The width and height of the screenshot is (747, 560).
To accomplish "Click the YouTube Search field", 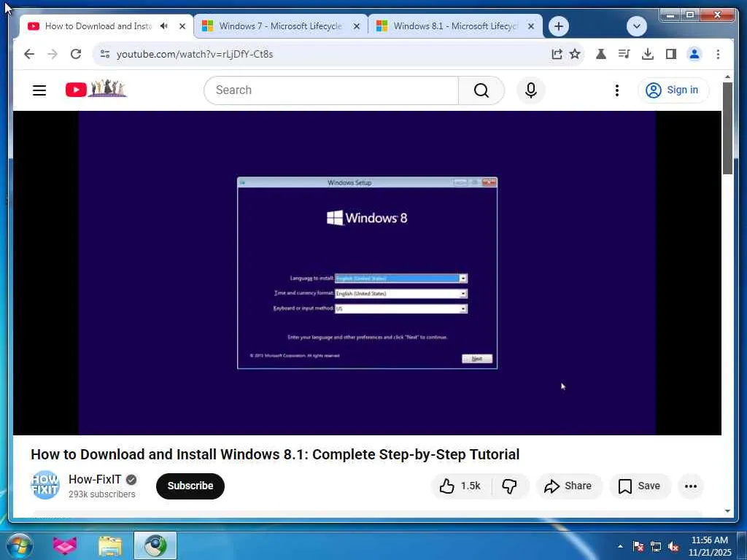I will 331,90.
